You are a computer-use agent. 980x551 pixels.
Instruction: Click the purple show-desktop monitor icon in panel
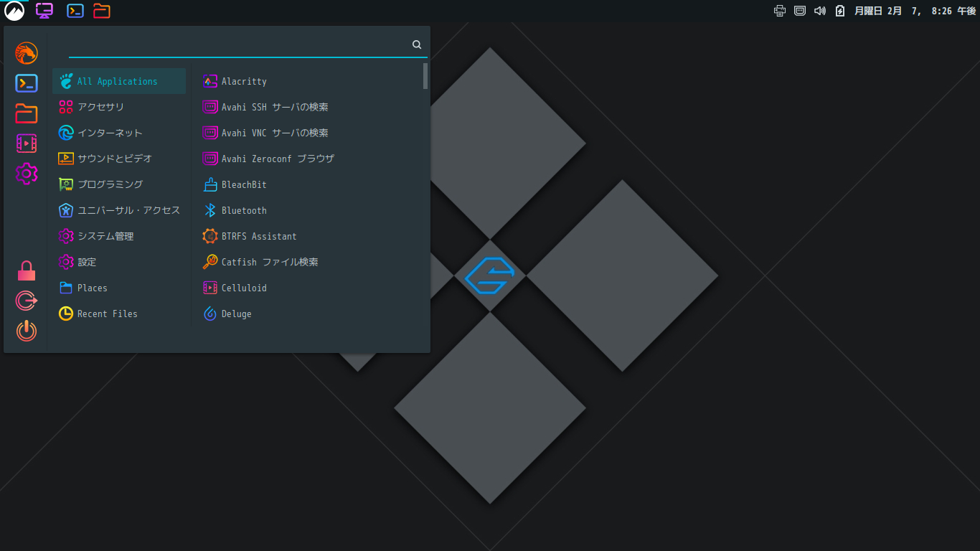click(x=44, y=11)
